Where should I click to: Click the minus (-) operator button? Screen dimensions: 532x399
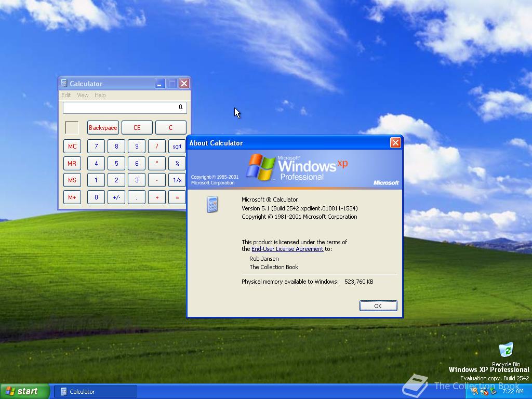(157, 180)
